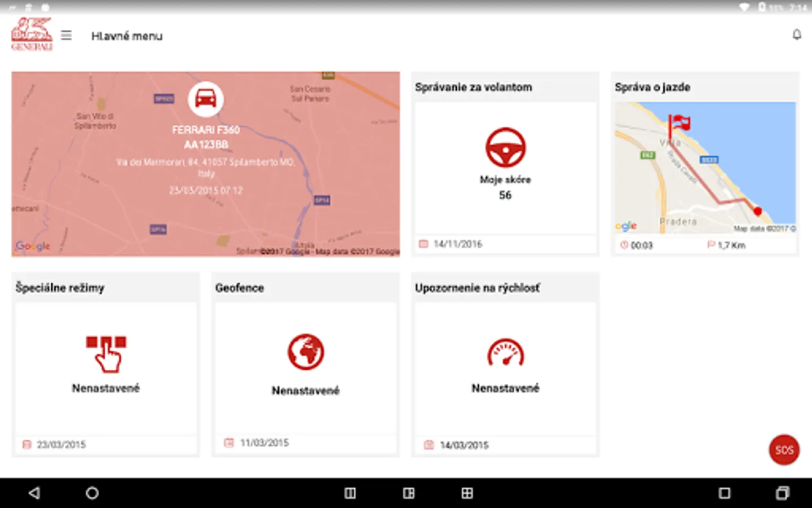Tap the split layout icon in nav bar
The image size is (812, 508).
(x=409, y=493)
